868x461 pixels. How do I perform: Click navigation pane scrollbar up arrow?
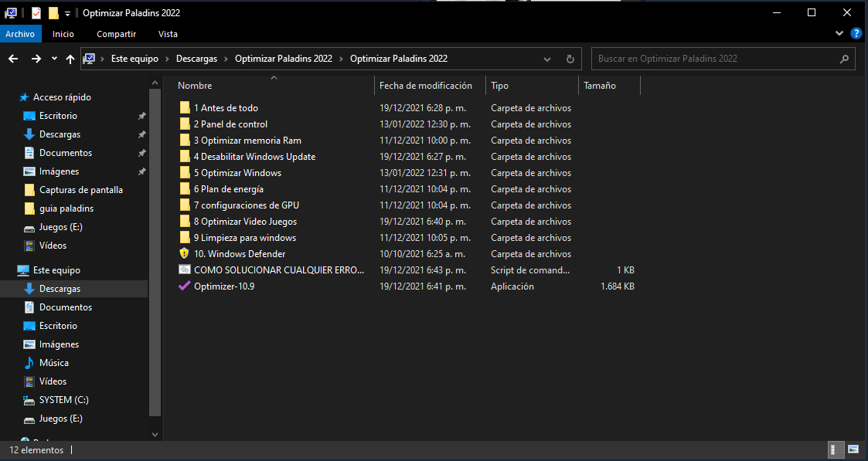pyautogui.click(x=155, y=83)
